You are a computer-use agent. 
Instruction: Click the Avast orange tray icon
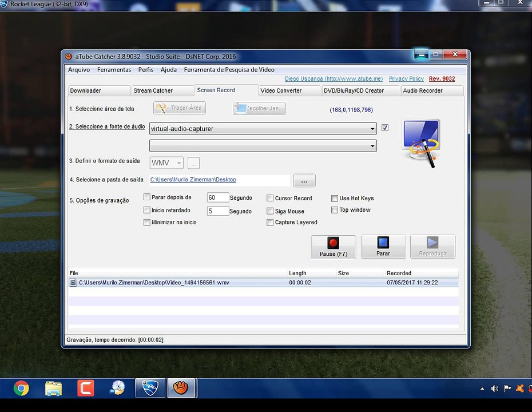pyautogui.click(x=519, y=388)
